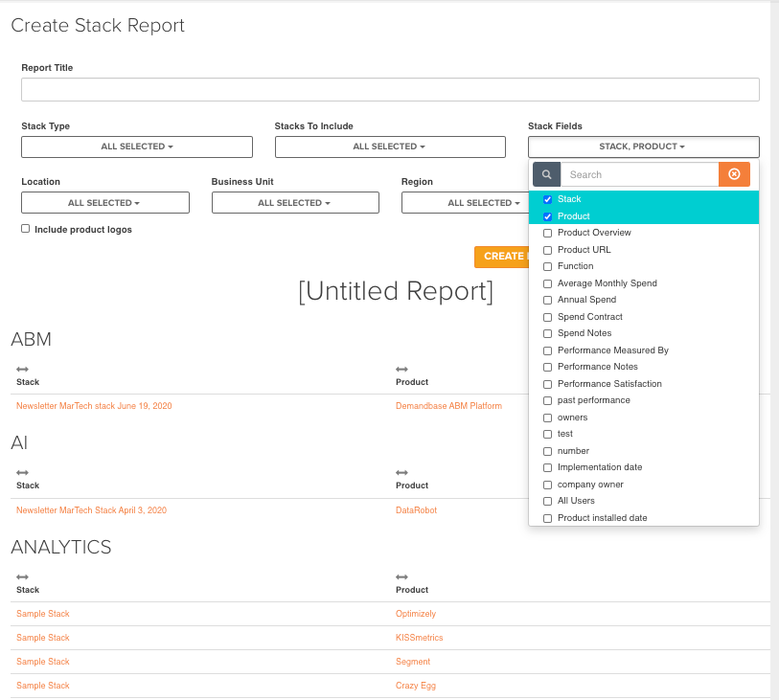Open Newsletter MarTech Stack April 3, 2020 link
779x700 pixels.
click(x=91, y=510)
